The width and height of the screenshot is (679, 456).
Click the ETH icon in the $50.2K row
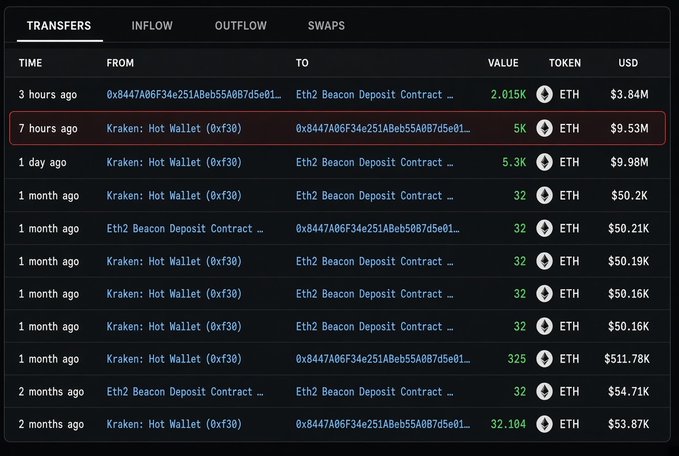click(x=544, y=195)
